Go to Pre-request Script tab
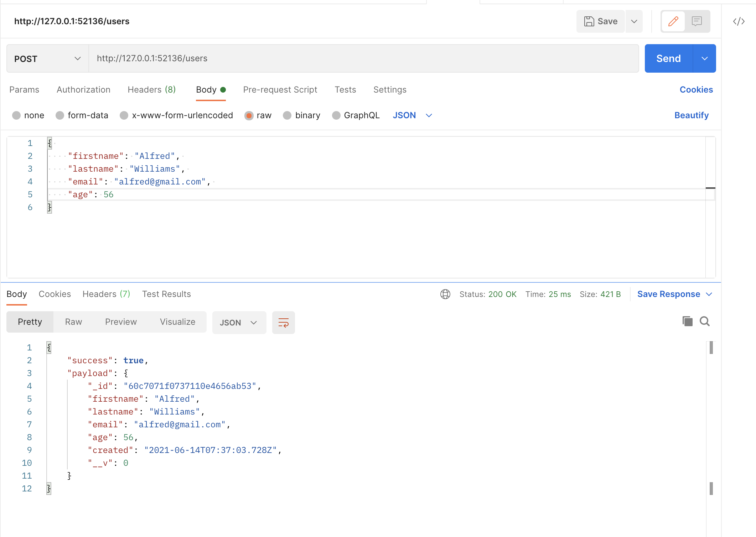756x537 pixels. point(280,90)
